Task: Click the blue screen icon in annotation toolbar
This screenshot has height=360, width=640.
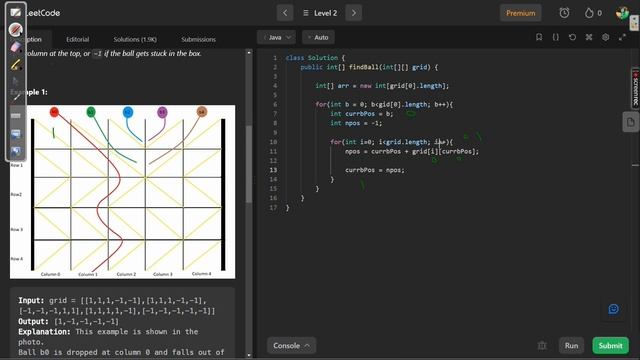Action: [x=16, y=134]
